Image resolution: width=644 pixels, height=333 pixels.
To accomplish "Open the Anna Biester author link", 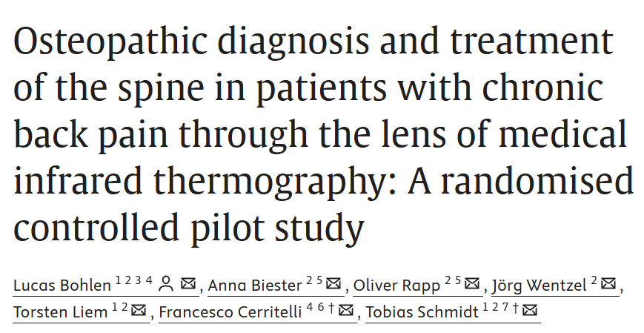I will point(255,286).
